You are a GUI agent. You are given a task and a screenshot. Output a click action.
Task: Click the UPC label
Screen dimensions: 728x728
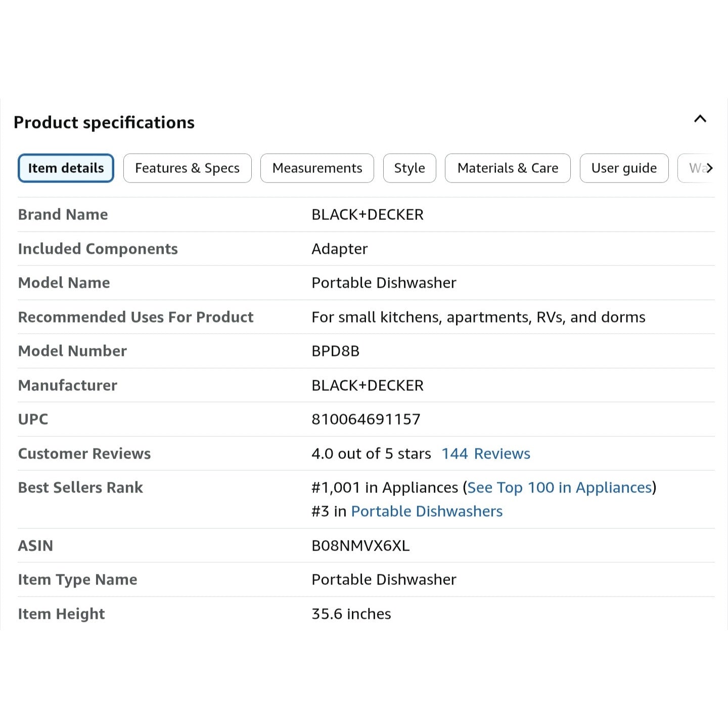(33, 419)
